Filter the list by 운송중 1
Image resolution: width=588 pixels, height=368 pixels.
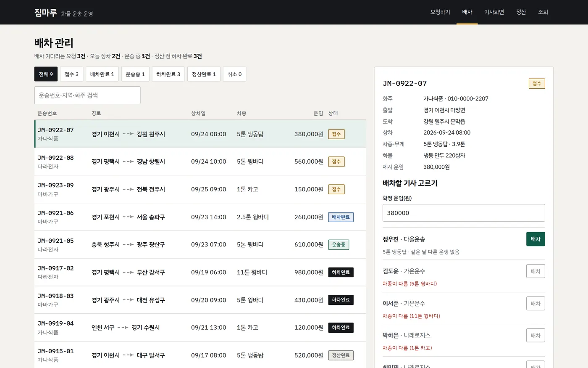[x=135, y=74]
